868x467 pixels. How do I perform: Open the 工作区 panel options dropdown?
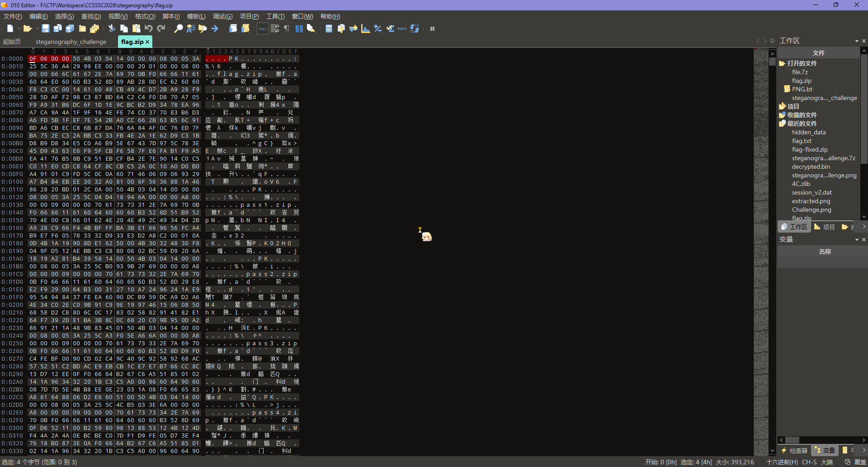click(x=857, y=41)
